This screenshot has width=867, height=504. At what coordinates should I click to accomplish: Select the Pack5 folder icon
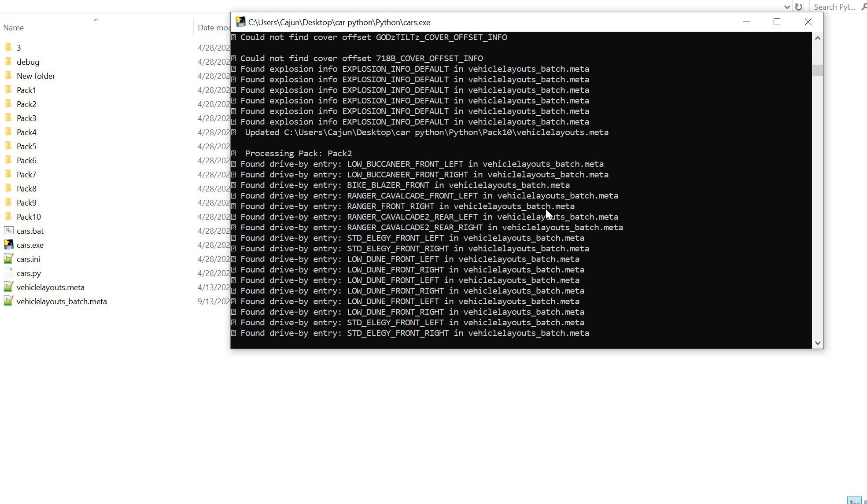click(8, 146)
